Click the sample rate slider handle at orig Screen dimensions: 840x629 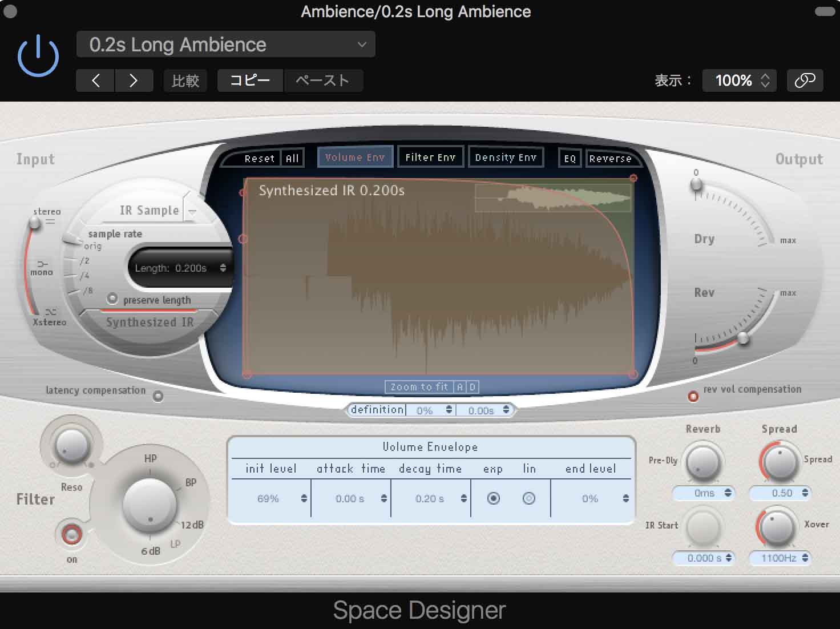click(72, 239)
